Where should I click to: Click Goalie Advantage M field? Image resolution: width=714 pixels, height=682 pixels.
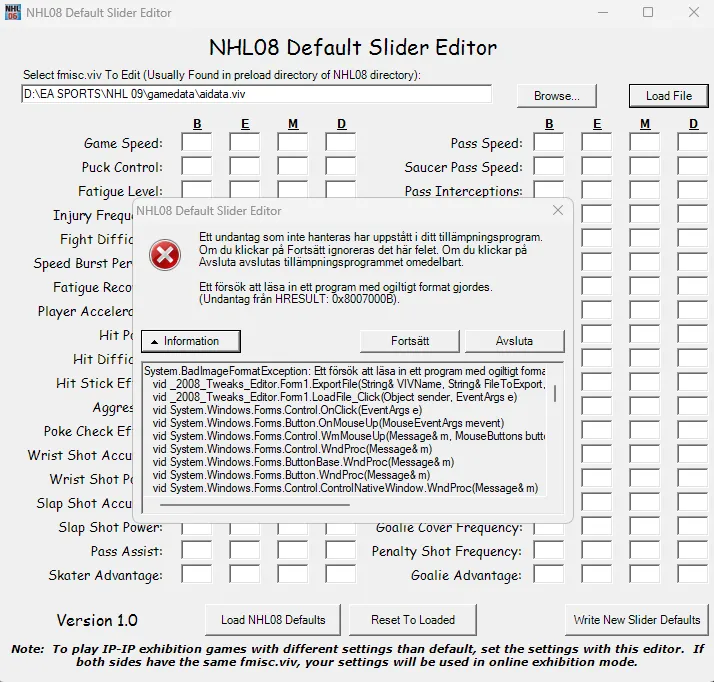coord(645,575)
